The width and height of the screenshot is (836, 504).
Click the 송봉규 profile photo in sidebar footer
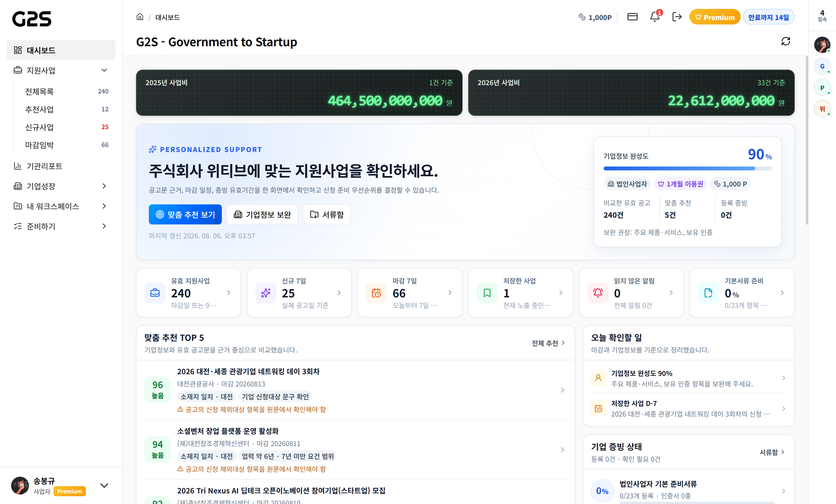click(20, 485)
